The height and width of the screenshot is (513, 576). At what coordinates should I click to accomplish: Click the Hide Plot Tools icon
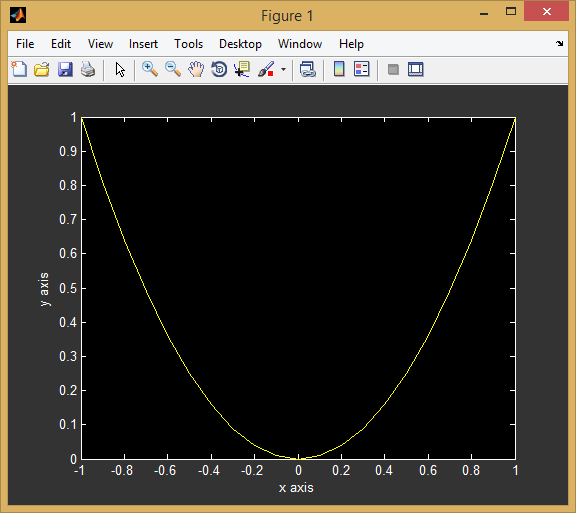point(393,69)
